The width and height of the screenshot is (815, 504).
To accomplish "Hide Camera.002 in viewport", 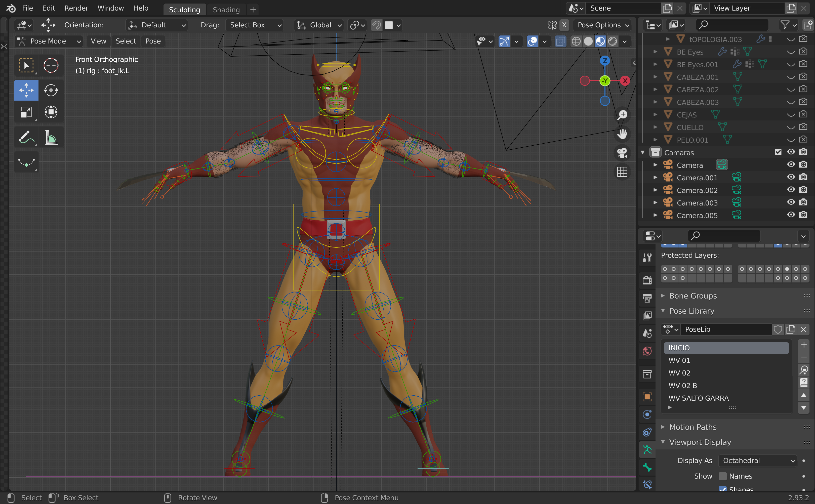I will pos(791,190).
